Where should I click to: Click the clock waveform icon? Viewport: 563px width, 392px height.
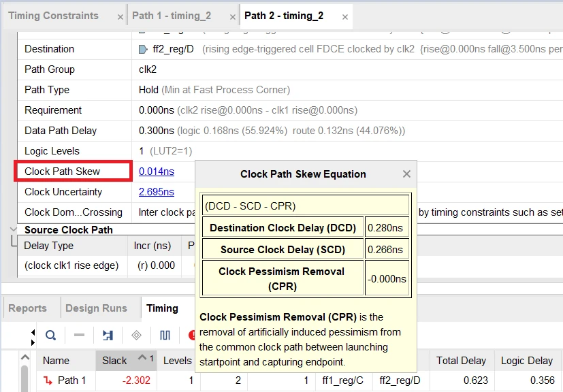pyautogui.click(x=165, y=336)
